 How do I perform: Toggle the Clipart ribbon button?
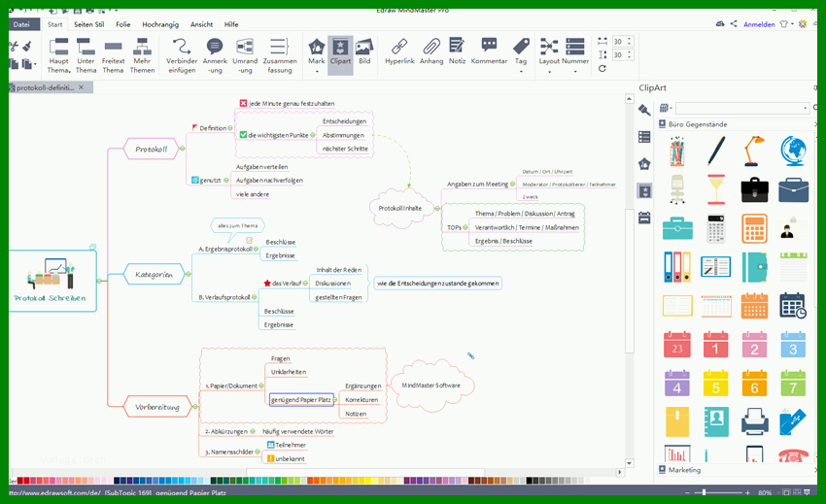[340, 55]
